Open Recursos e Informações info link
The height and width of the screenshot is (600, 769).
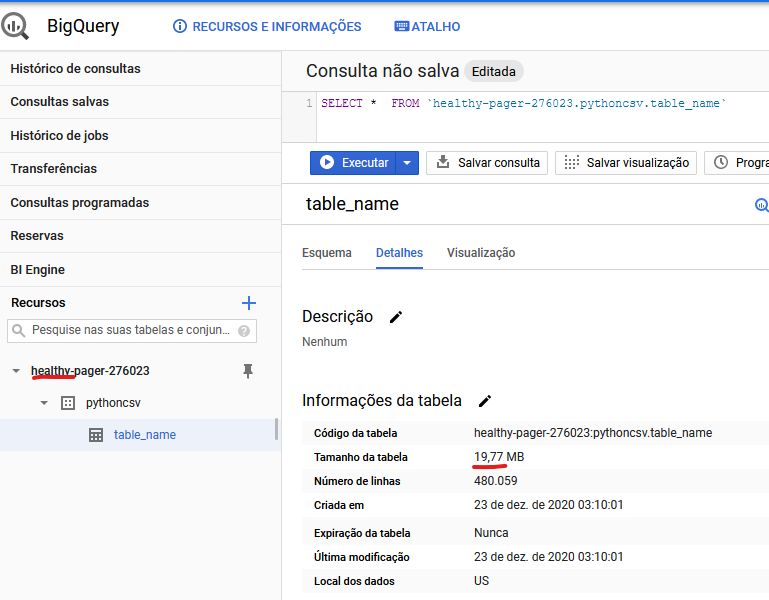point(267,26)
